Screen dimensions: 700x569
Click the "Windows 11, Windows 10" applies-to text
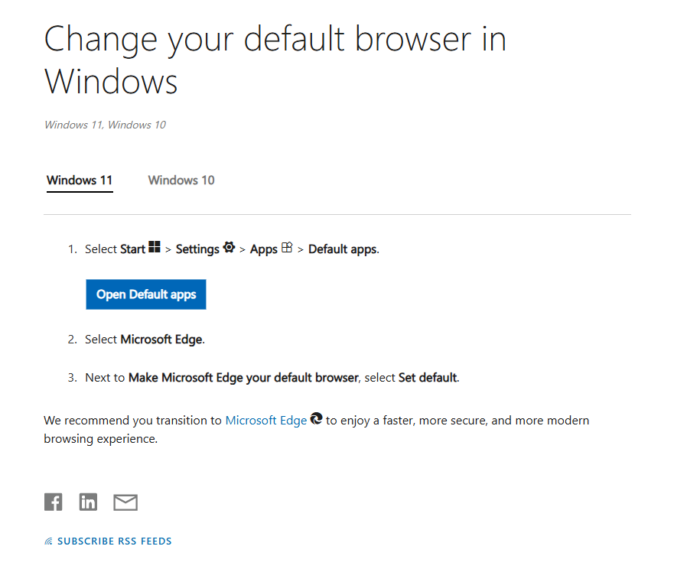[105, 125]
